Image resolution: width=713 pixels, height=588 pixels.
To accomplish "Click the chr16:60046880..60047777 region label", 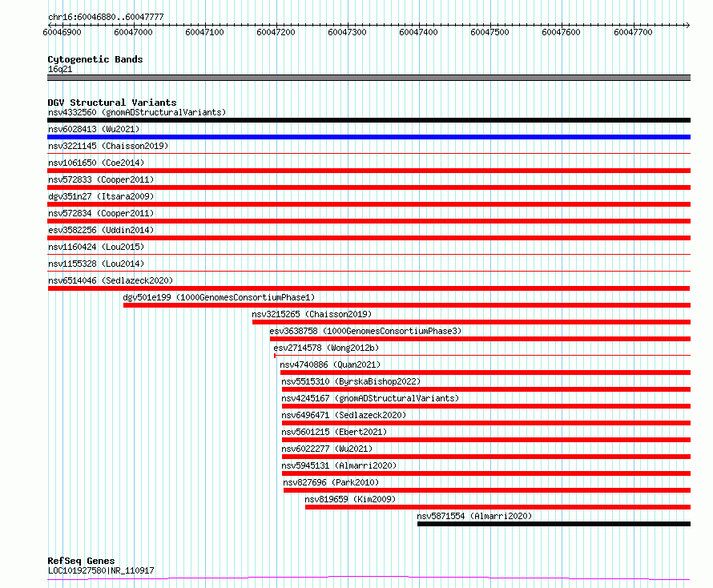I will click(x=106, y=17).
